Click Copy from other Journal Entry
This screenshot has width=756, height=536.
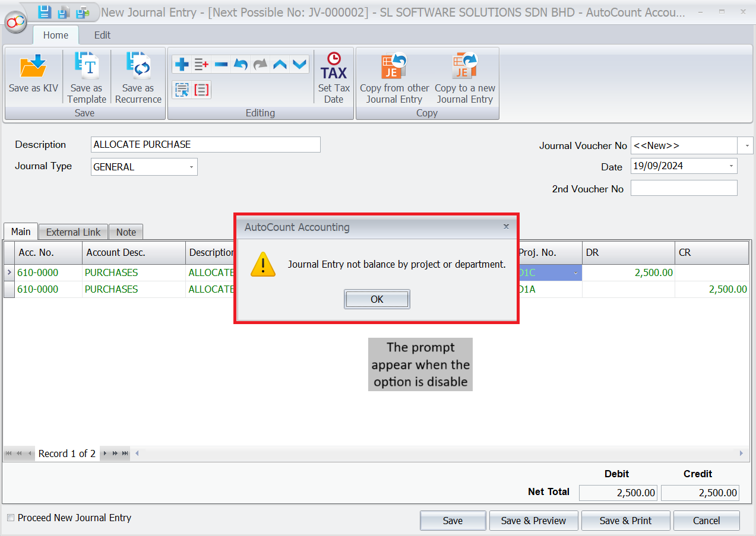pos(394,66)
